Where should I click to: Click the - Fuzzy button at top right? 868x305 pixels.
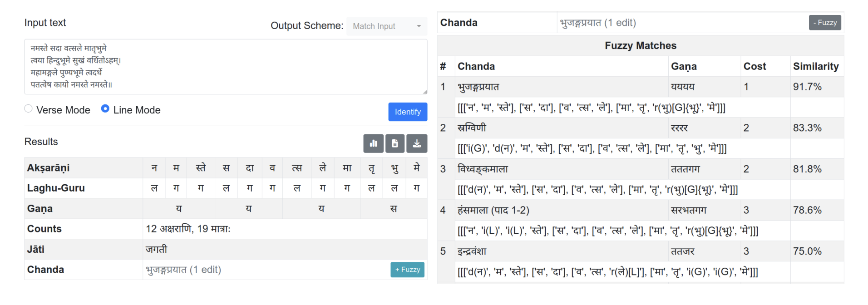pyautogui.click(x=825, y=23)
